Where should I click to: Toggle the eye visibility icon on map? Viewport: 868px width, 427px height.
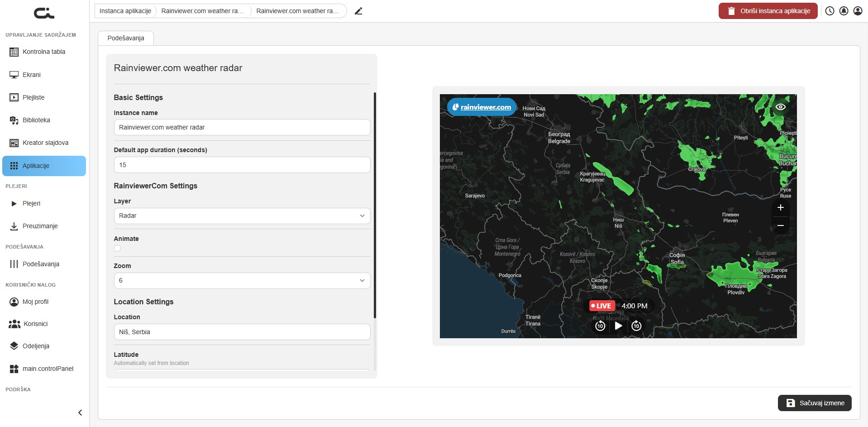(x=781, y=107)
